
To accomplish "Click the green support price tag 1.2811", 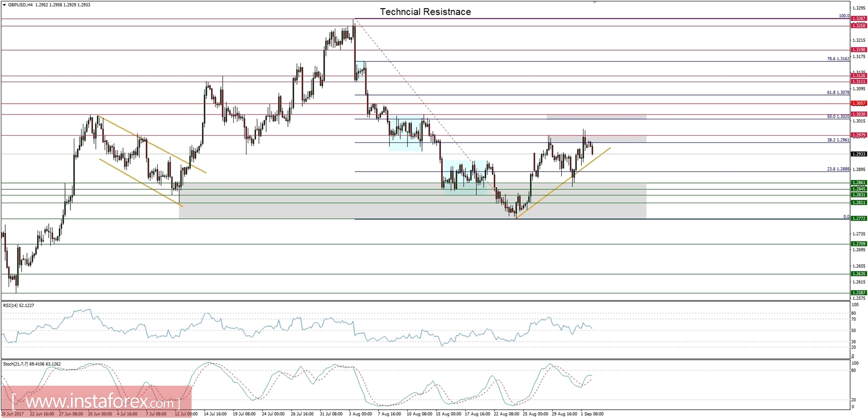I will 859,203.
